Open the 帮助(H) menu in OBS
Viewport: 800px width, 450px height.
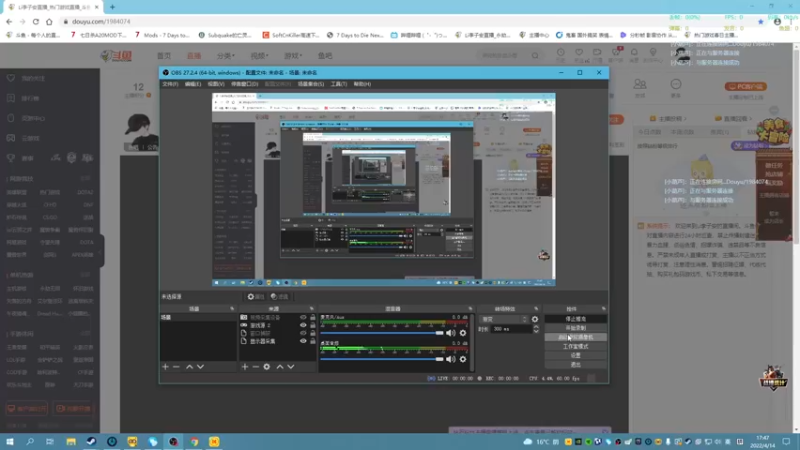[362, 84]
